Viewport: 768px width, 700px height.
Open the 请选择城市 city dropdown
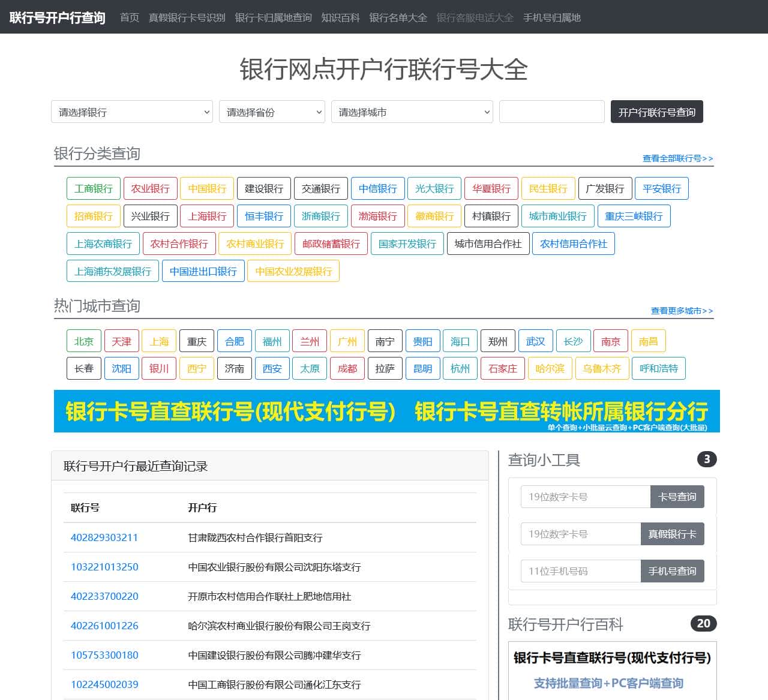[412, 112]
